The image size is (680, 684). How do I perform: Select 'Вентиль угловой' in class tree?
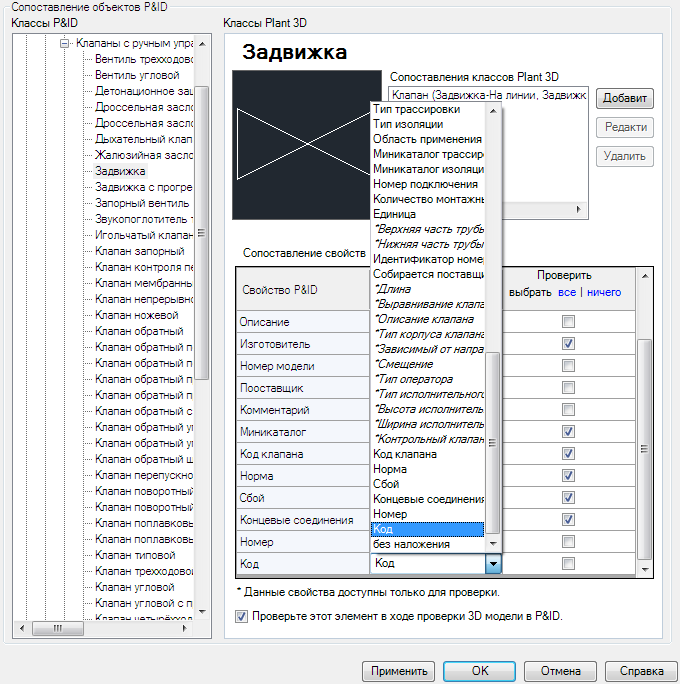(x=137, y=75)
